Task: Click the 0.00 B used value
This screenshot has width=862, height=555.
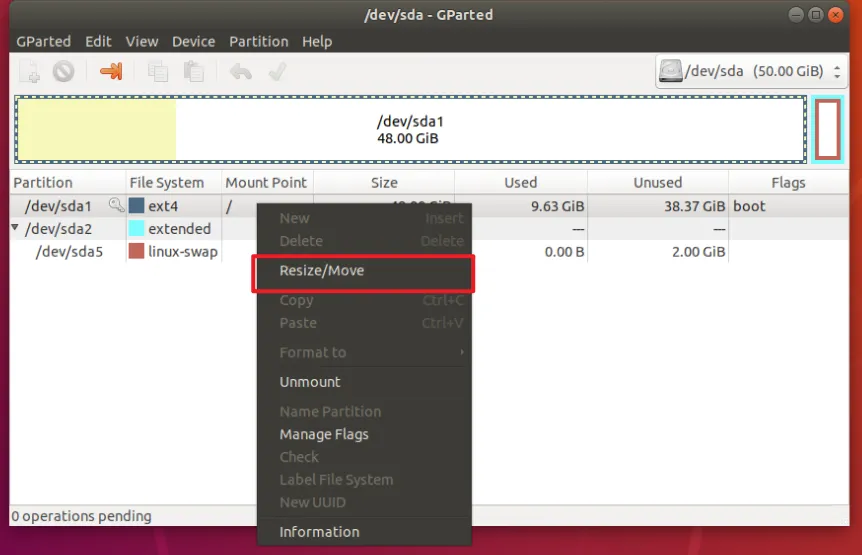Action: [x=564, y=252]
